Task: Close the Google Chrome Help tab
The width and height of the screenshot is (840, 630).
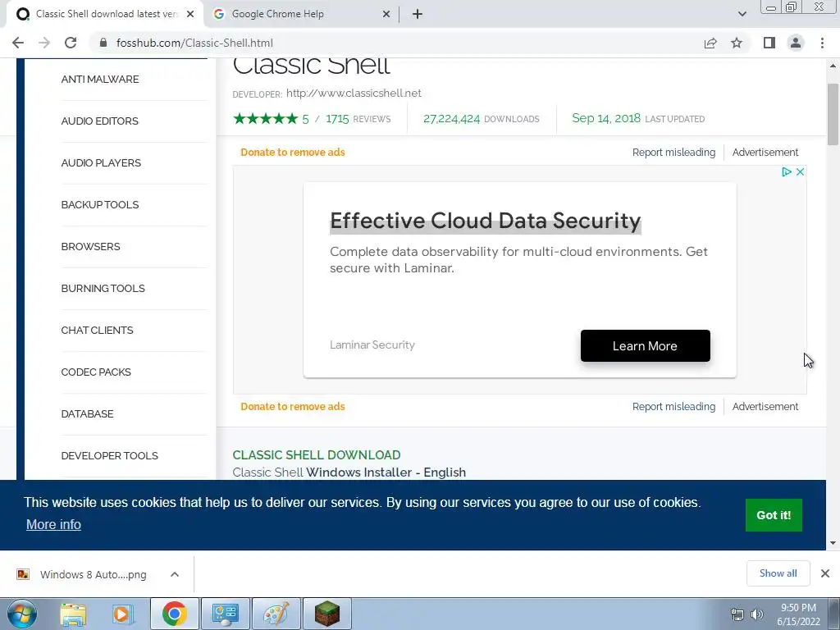Action: (386, 14)
